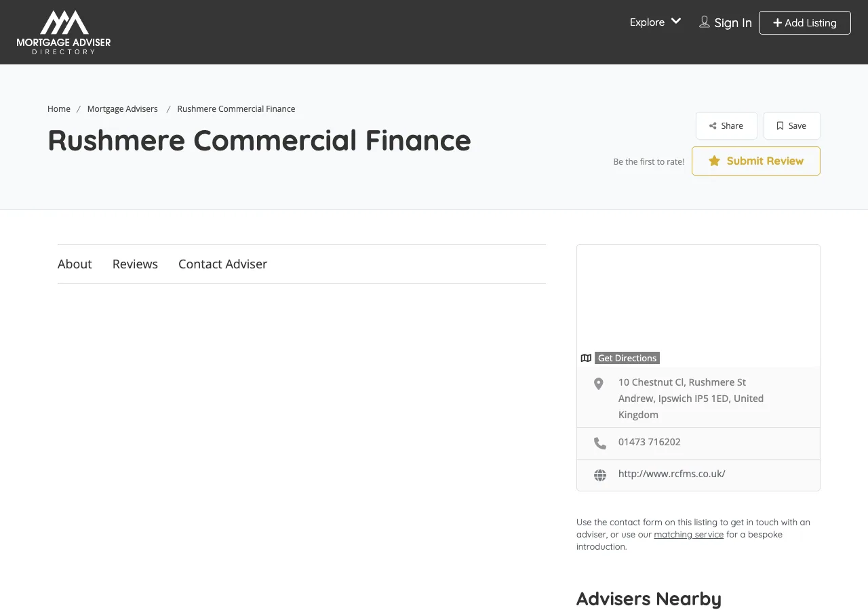This screenshot has height=610, width=868.
Task: Click the Mortgage Adviser Directory logo
Action: [63, 32]
